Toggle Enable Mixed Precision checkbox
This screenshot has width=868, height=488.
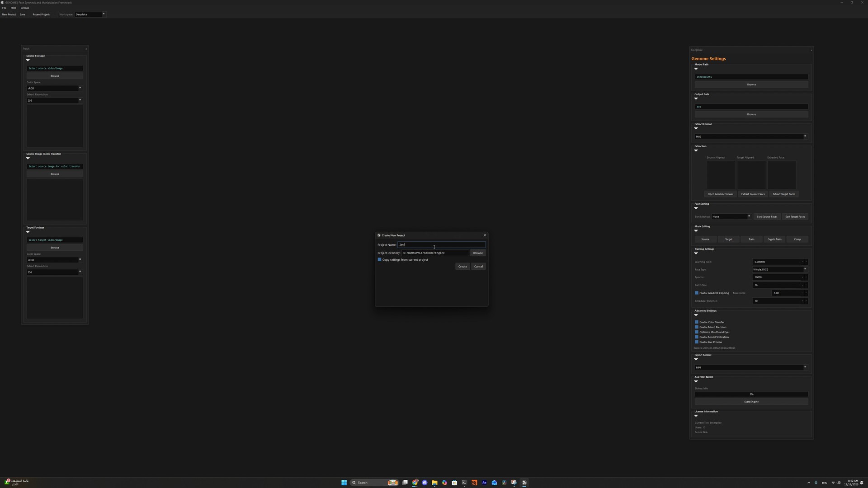click(x=697, y=327)
